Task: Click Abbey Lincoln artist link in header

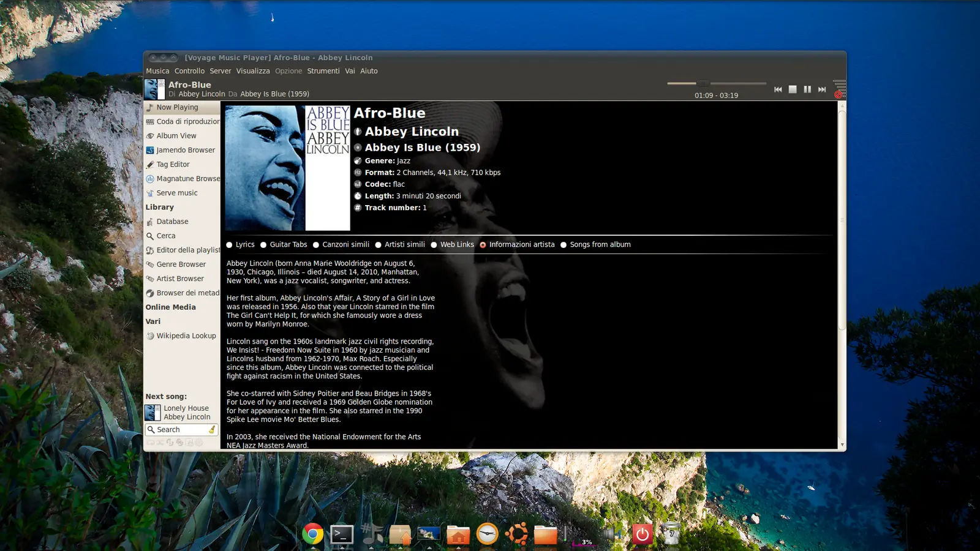Action: pos(202,94)
